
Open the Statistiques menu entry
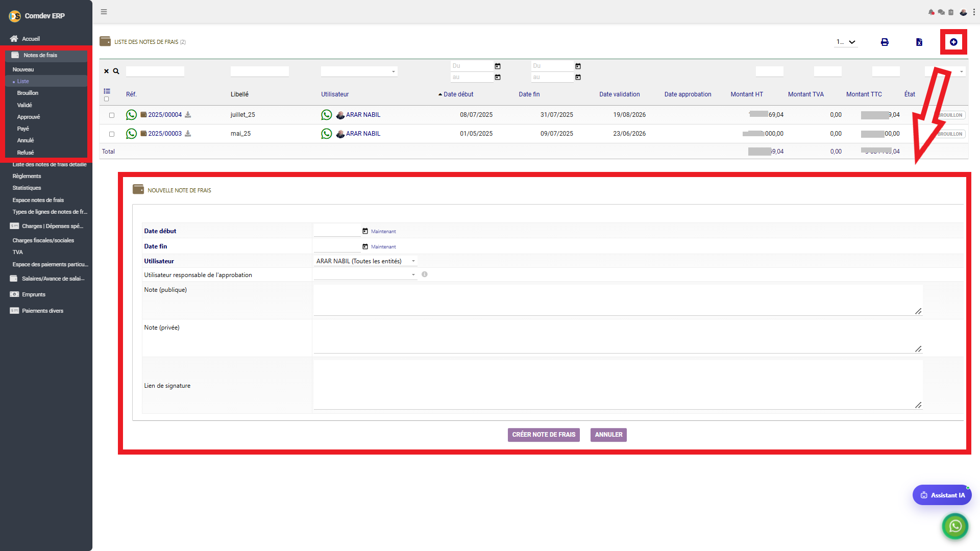(x=27, y=188)
